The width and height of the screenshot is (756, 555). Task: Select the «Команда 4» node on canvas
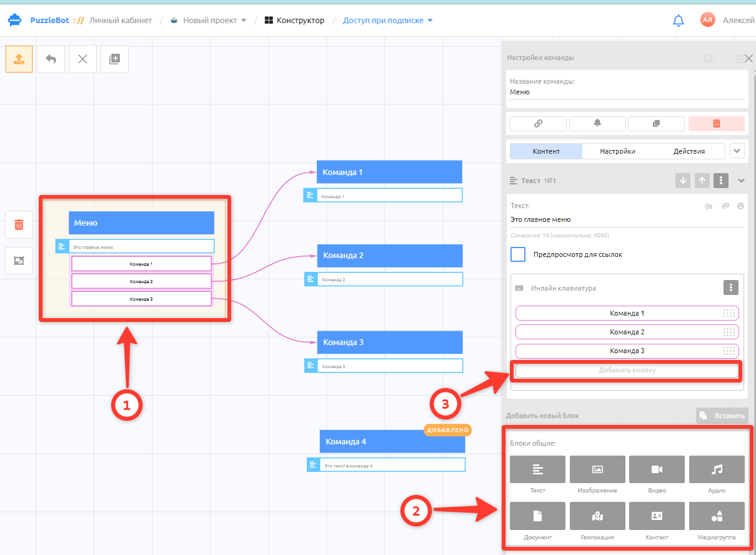click(392, 441)
